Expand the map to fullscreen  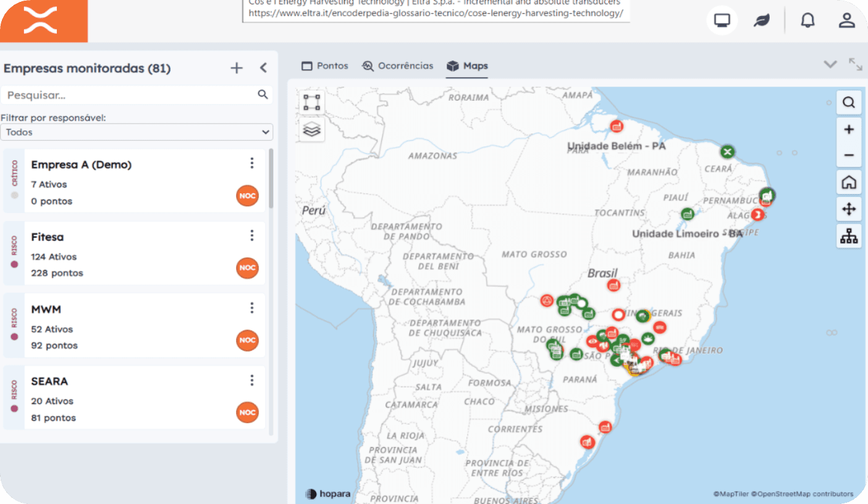(x=856, y=64)
